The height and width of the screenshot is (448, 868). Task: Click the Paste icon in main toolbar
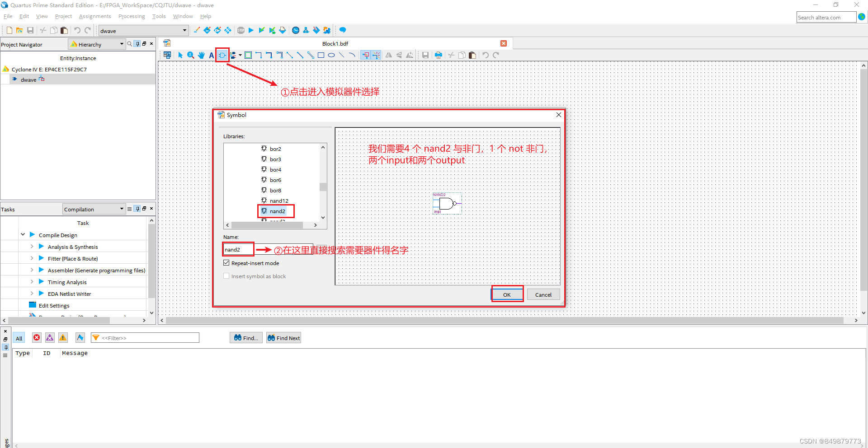[x=64, y=30]
